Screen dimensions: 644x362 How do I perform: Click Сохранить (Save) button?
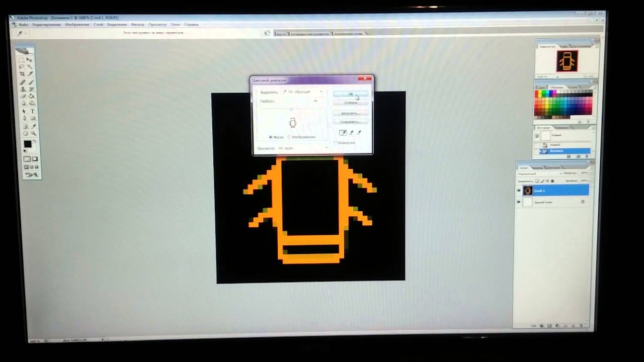tap(351, 122)
